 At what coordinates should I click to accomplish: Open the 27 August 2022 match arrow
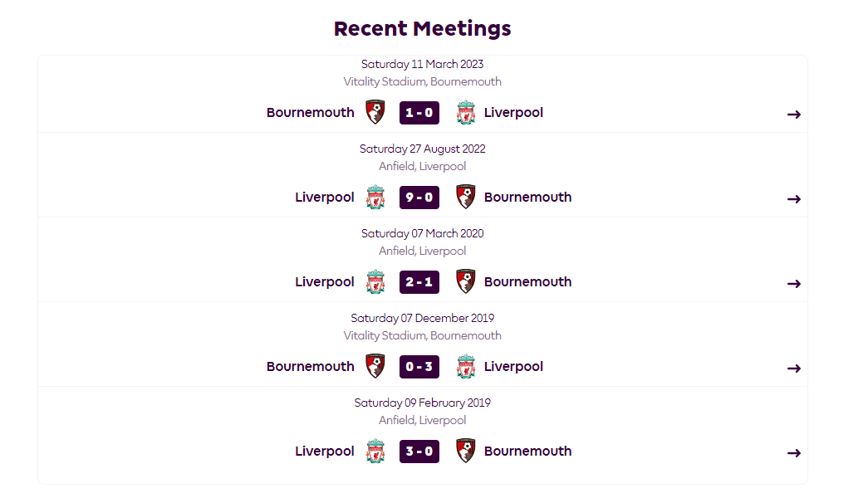(x=794, y=198)
